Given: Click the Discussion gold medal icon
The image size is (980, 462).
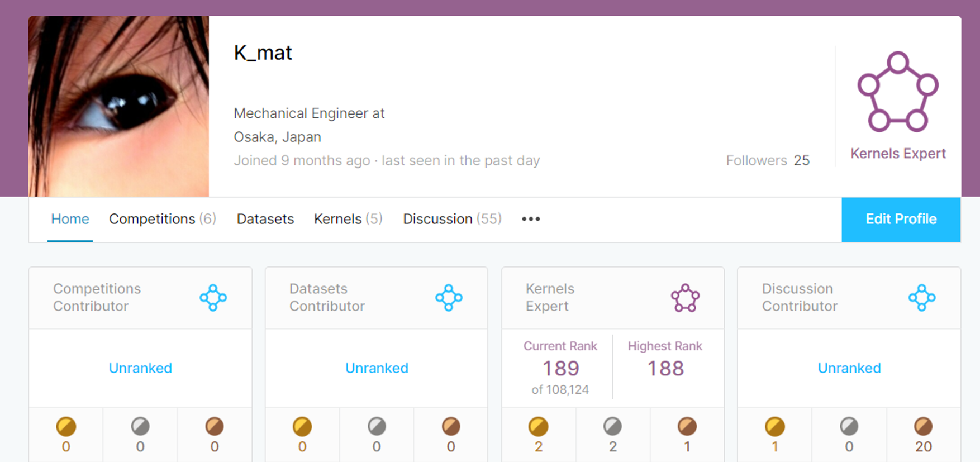Looking at the screenshot, I should pyautogui.click(x=774, y=427).
